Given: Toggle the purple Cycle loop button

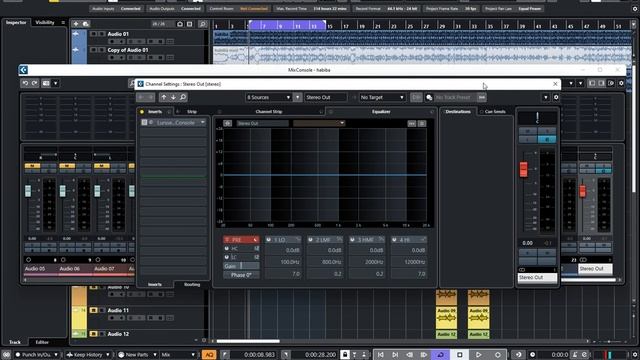Looking at the screenshot, I should click(x=440, y=355).
